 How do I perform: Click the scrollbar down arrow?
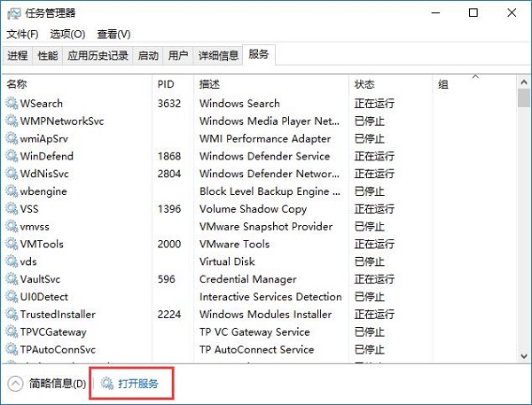[524, 356]
